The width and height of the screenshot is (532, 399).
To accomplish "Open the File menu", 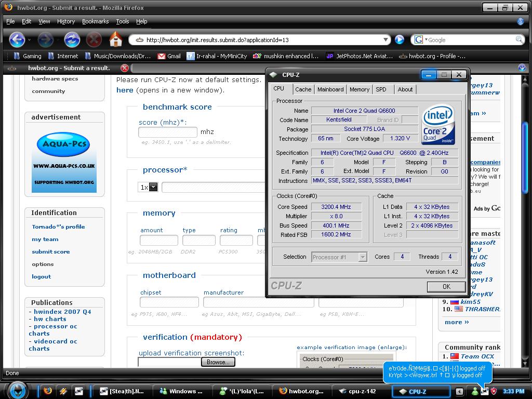I will tap(10, 21).
